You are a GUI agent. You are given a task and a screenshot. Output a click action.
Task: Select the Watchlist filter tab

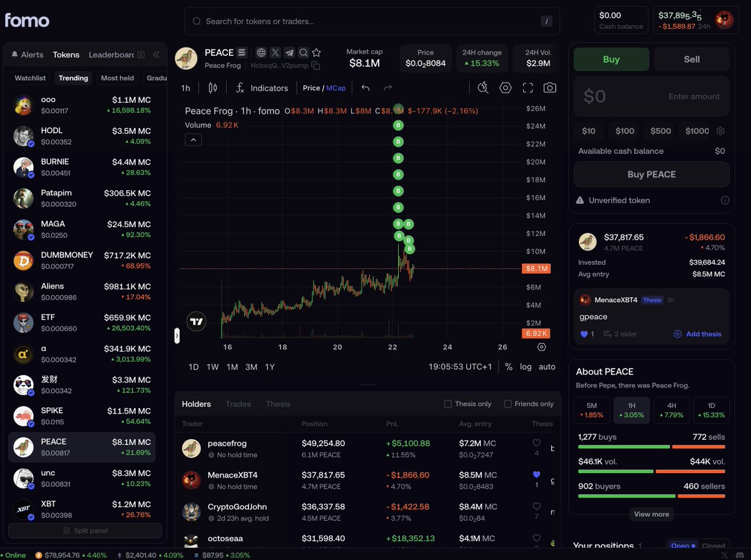tap(30, 78)
